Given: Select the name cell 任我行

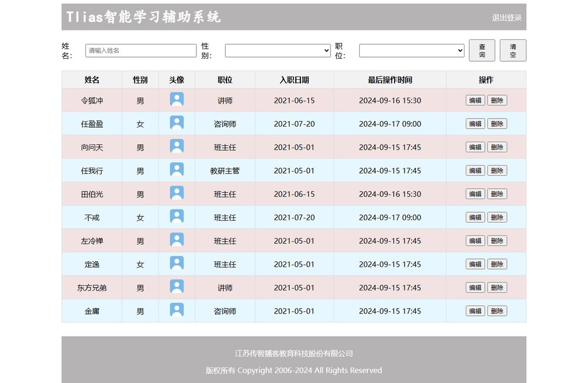Looking at the screenshot, I should 92,171.
